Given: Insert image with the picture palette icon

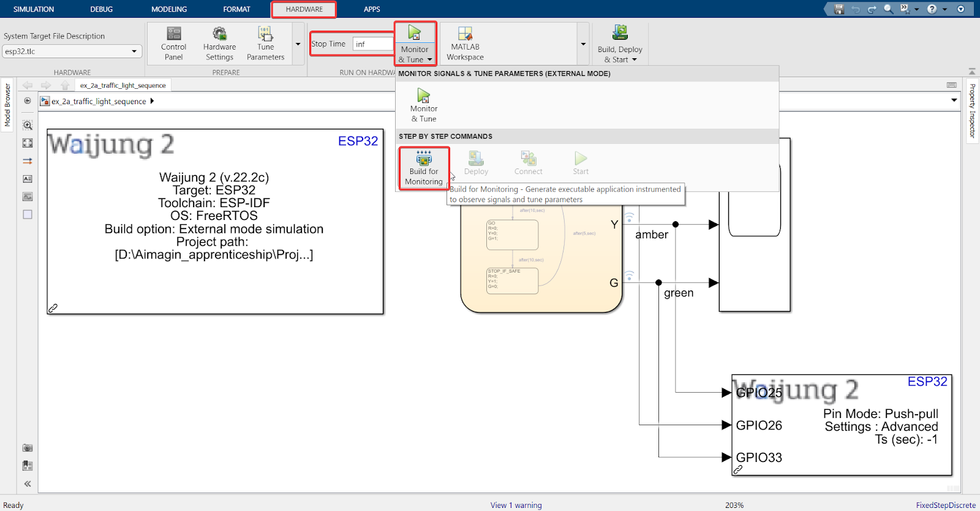Looking at the screenshot, I should pyautogui.click(x=28, y=197).
